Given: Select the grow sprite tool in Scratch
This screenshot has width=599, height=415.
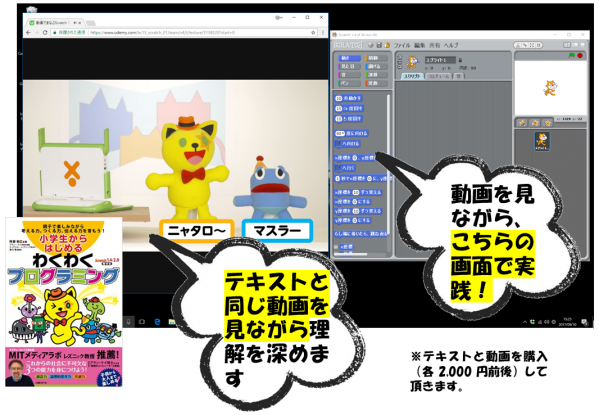Looking at the screenshot, I should (x=532, y=45).
